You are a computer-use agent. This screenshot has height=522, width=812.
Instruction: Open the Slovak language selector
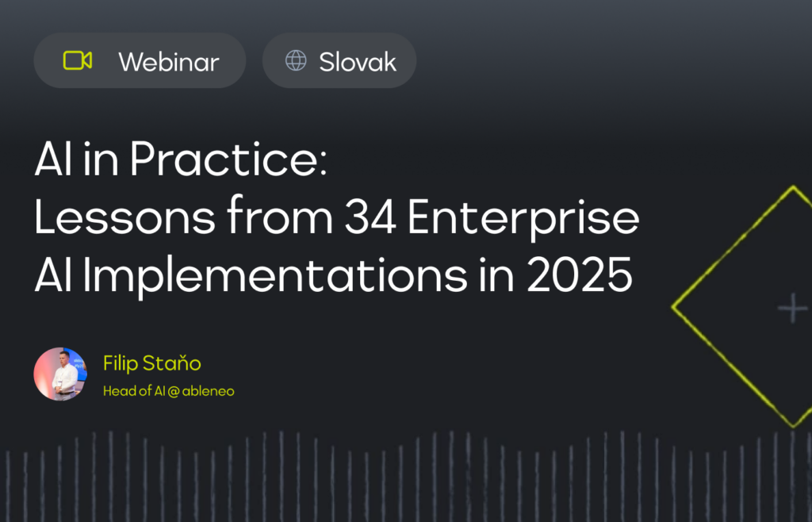point(339,59)
